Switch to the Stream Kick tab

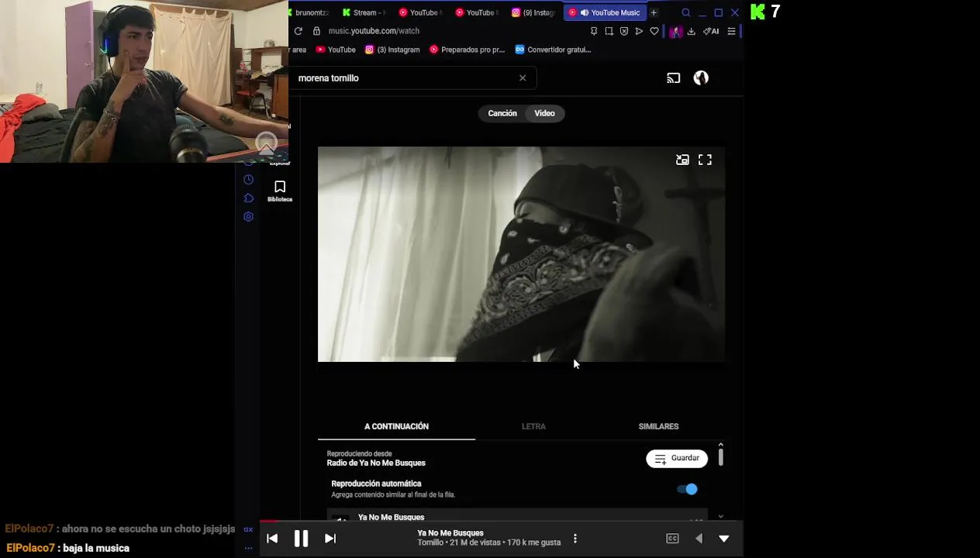click(x=364, y=12)
